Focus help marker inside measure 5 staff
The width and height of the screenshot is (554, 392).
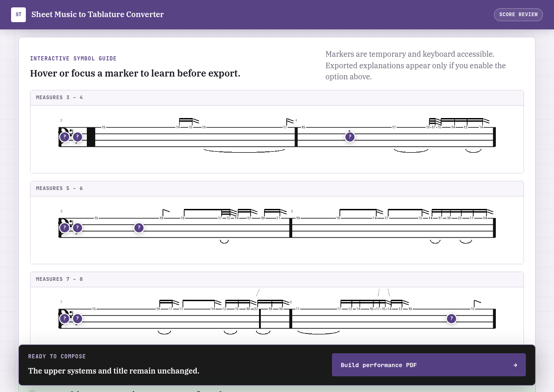139,228
